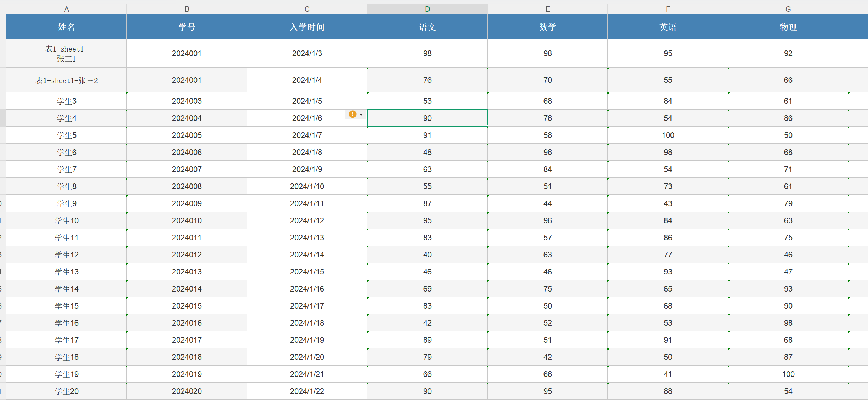Select column D header
Image resolution: width=868 pixels, height=400 pixels.
point(427,9)
